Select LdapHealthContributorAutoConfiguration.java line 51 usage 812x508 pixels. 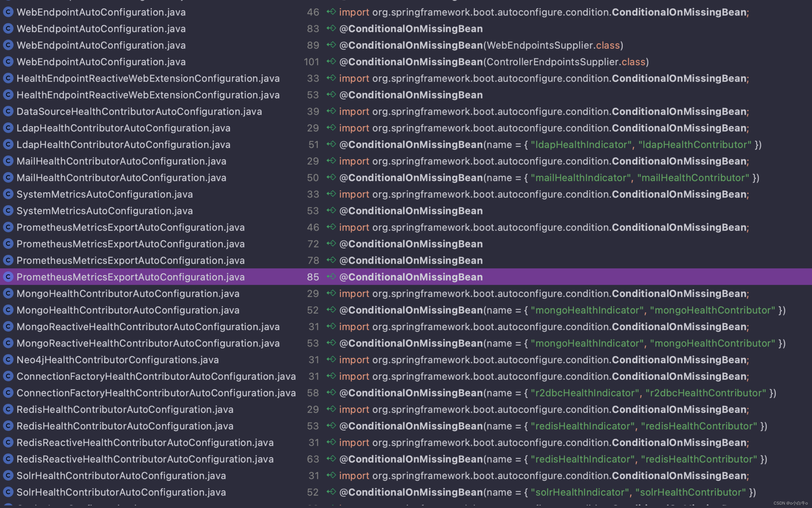(123, 145)
